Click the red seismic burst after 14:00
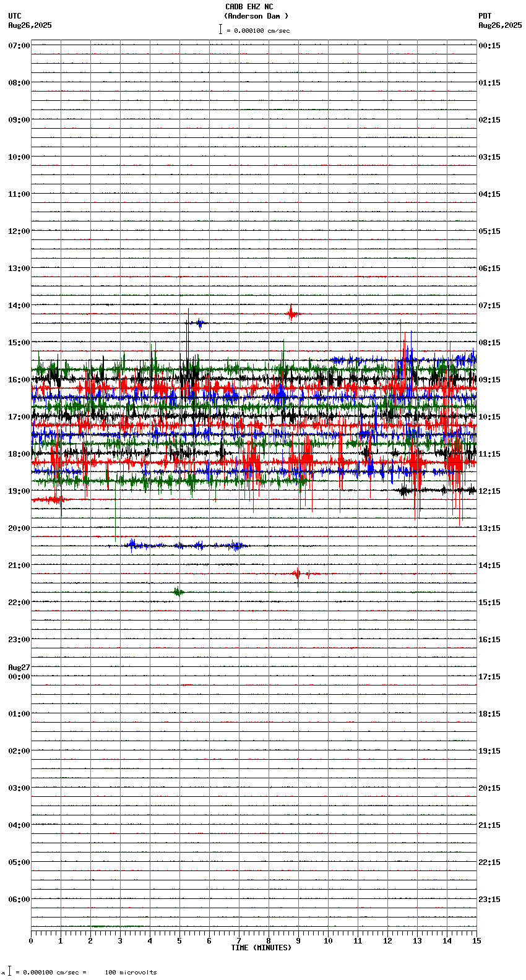The width and height of the screenshot is (526, 980). click(x=292, y=314)
